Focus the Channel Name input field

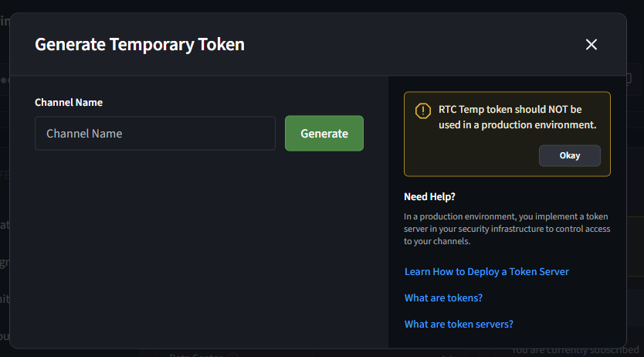pyautogui.click(x=155, y=134)
